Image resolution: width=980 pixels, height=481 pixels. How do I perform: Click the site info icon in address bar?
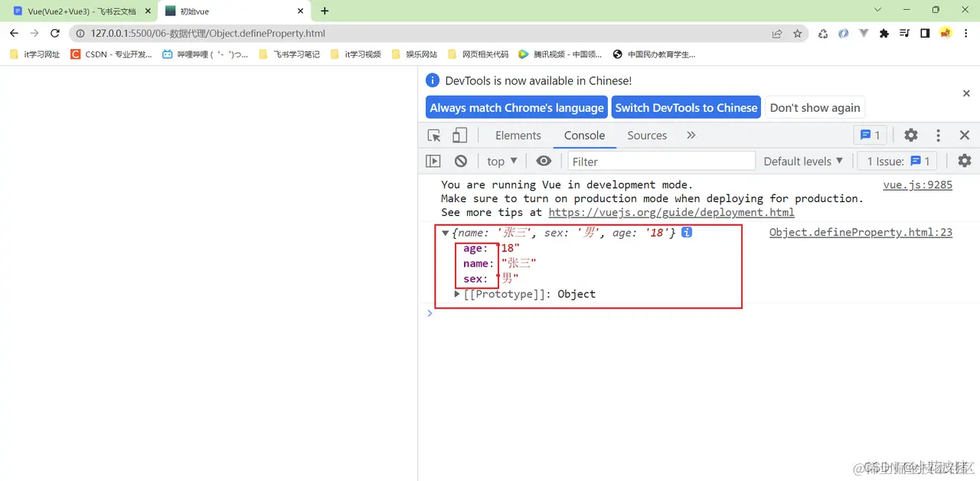click(80, 34)
